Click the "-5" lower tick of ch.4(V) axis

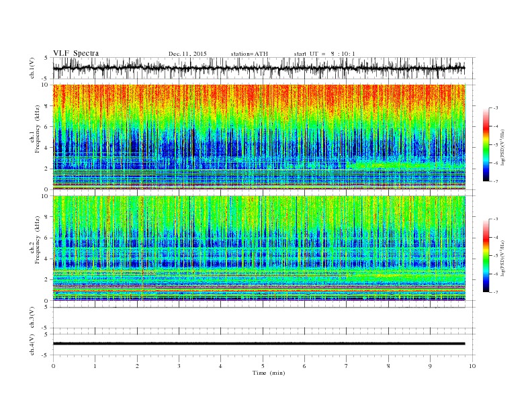click(45, 355)
